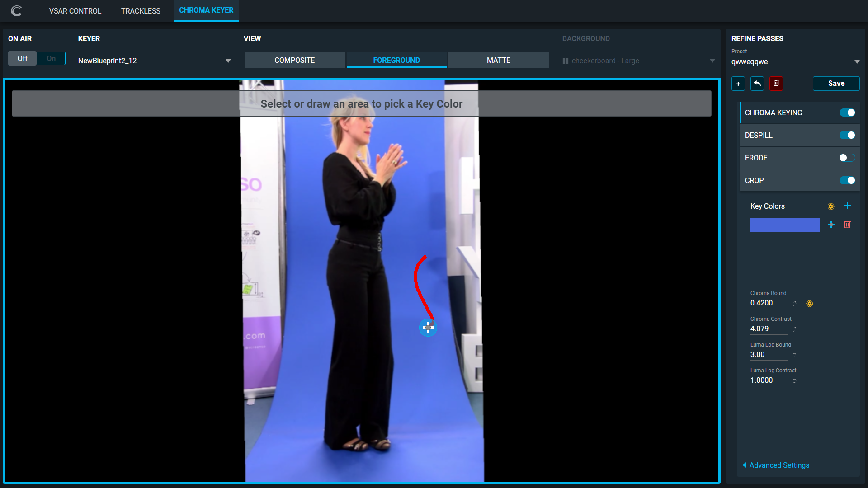The image size is (868, 488).
Task: Select the Matte view tab
Action: (x=498, y=60)
